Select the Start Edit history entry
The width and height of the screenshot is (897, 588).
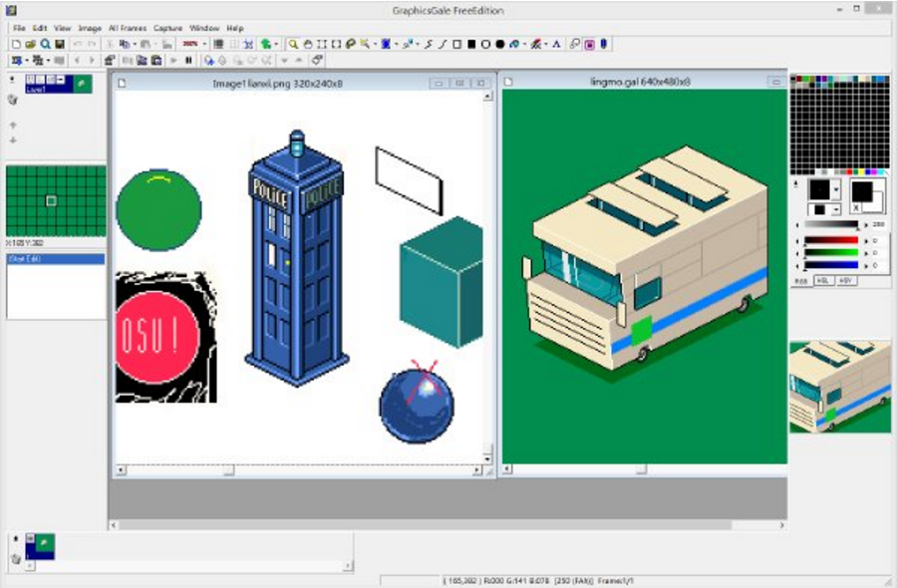(56, 259)
